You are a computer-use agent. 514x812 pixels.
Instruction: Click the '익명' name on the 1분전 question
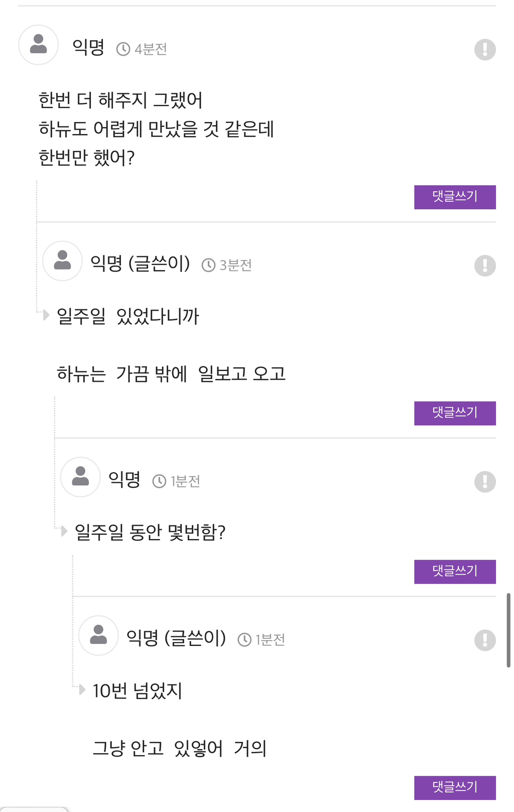124,480
